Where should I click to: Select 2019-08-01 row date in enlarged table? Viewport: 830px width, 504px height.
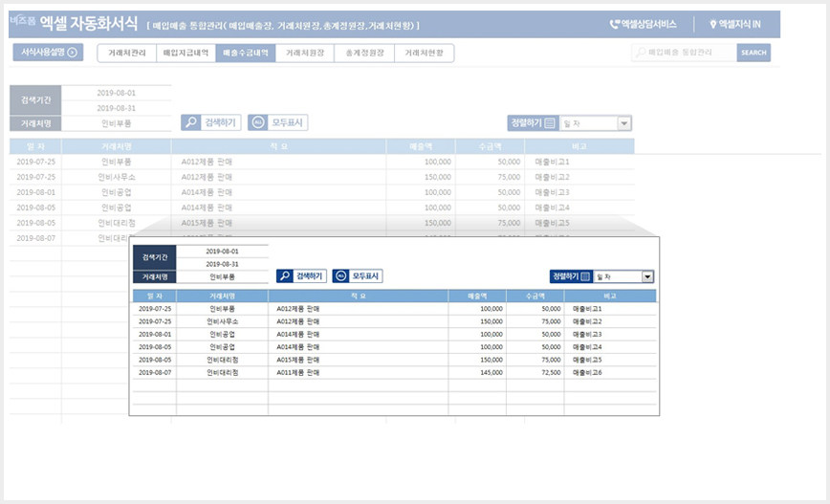pyautogui.click(x=155, y=334)
